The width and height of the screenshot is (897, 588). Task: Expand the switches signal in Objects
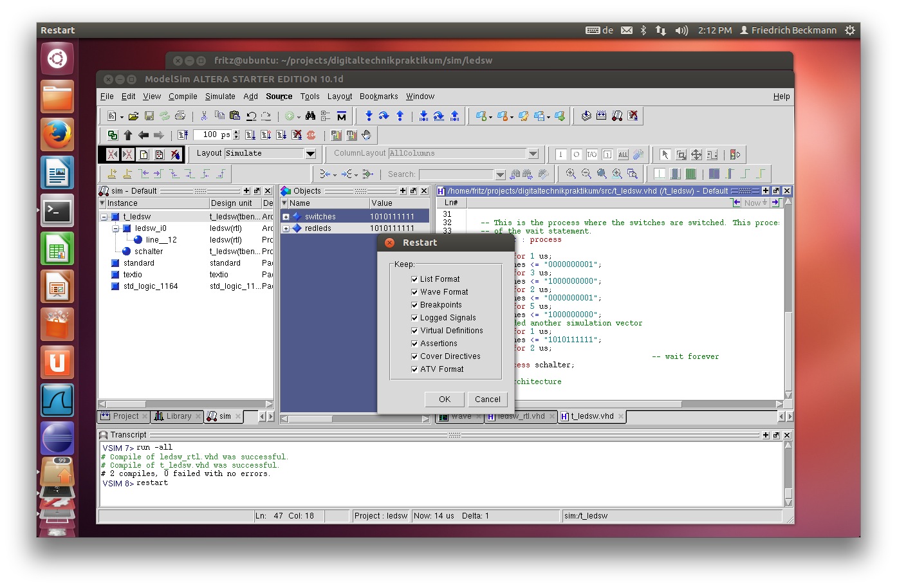(286, 217)
